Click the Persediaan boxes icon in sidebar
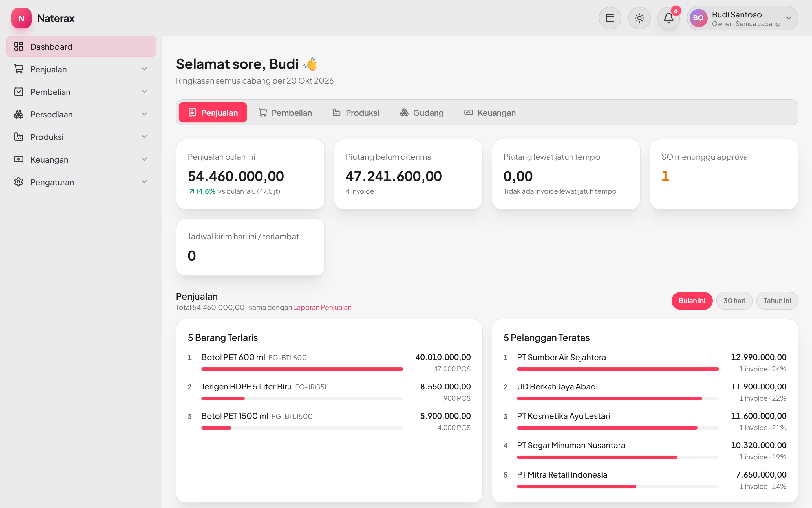The width and height of the screenshot is (812, 508). (18, 114)
